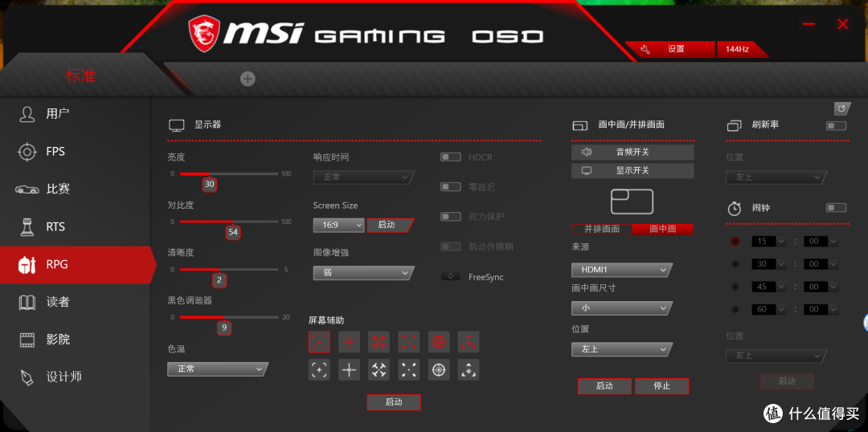Choose the white circular target crosshair
868x432 pixels.
439,369
